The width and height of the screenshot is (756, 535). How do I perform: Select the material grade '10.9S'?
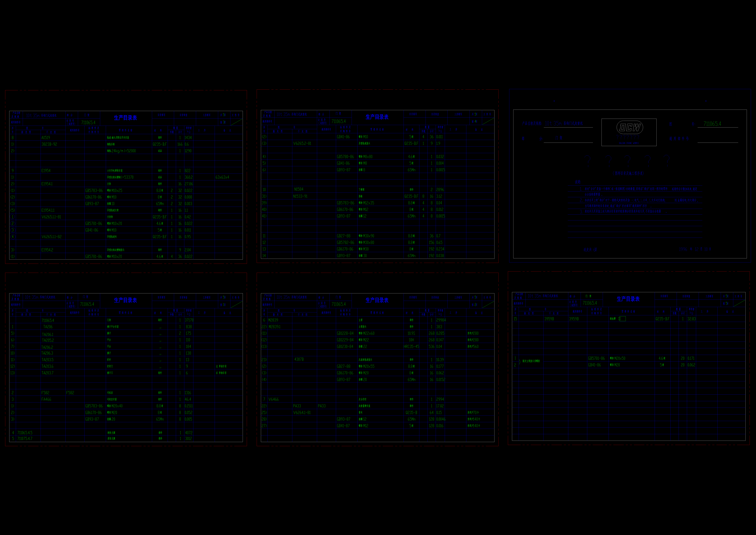[x=411, y=333]
